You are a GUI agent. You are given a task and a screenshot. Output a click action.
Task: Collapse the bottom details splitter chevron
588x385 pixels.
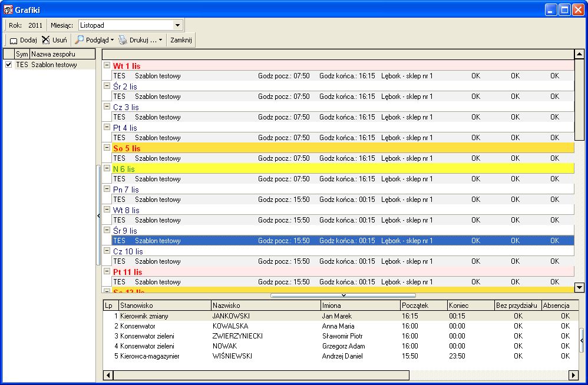point(343,296)
